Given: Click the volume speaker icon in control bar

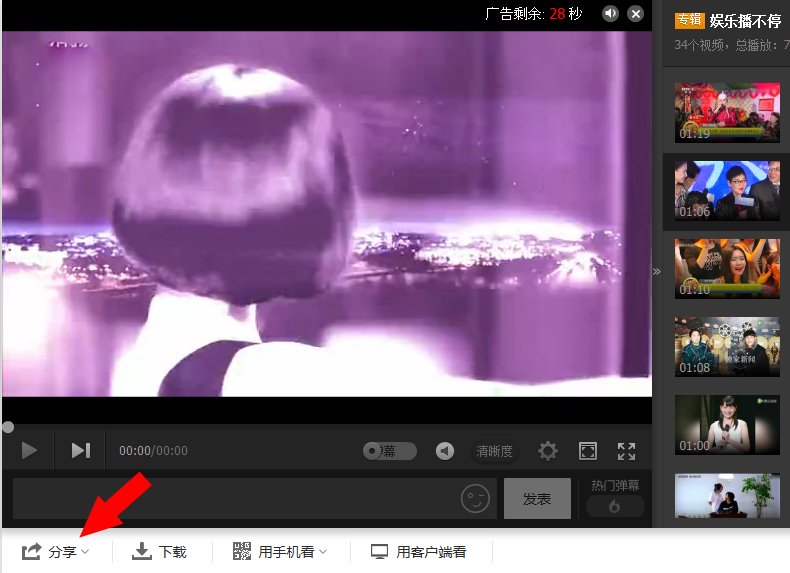Looking at the screenshot, I should tap(445, 451).
